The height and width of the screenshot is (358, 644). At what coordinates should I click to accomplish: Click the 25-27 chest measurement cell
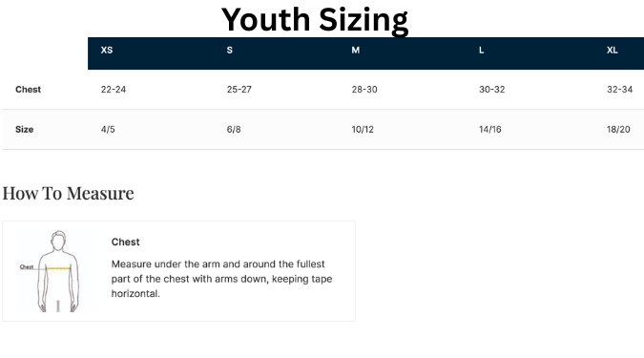tap(239, 90)
